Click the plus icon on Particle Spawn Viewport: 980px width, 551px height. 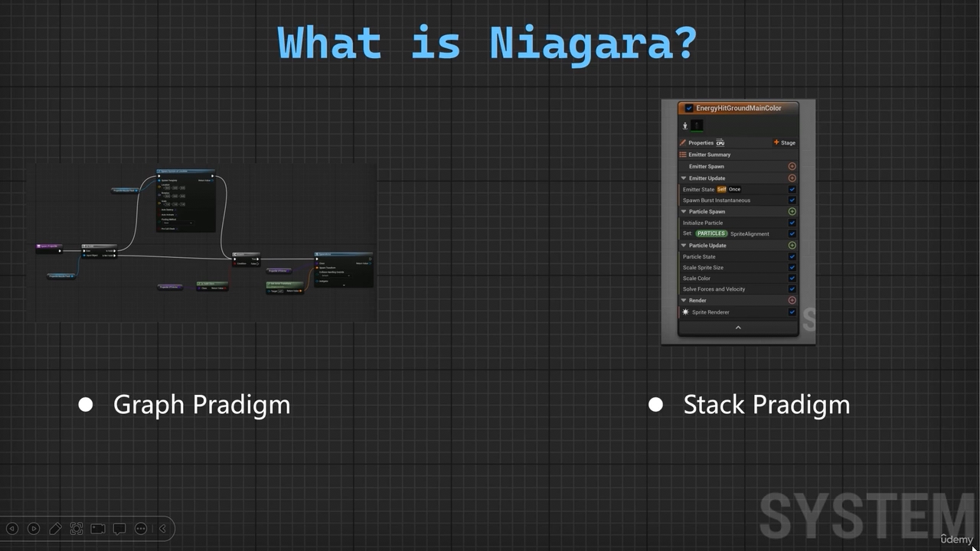tap(792, 211)
